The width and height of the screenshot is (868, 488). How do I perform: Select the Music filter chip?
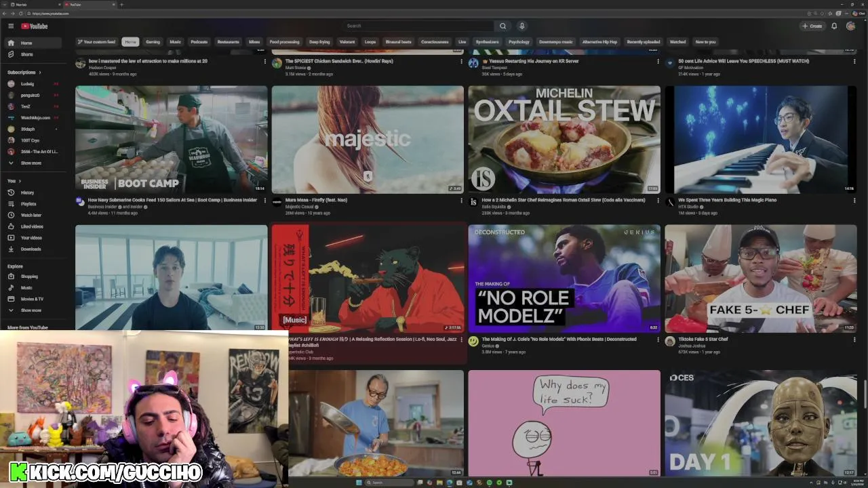coord(176,42)
